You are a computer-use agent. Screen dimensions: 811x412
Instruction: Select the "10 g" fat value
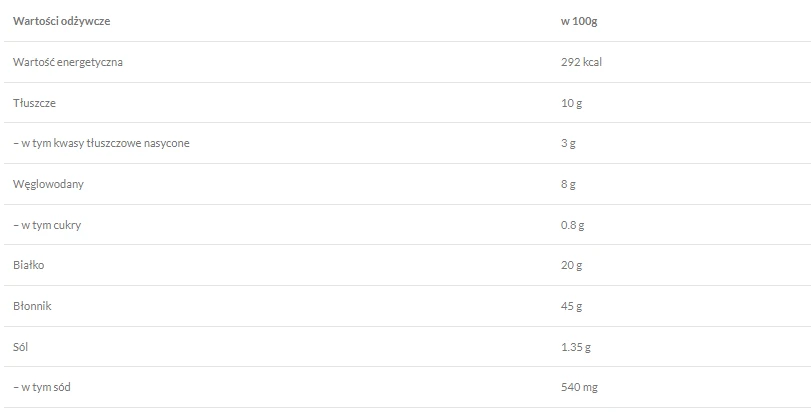[x=571, y=103]
